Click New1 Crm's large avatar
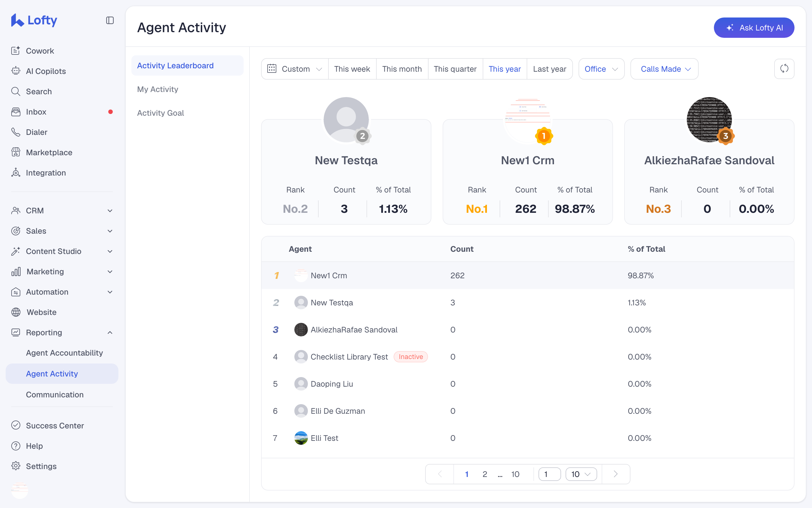812x508 pixels. click(x=528, y=120)
